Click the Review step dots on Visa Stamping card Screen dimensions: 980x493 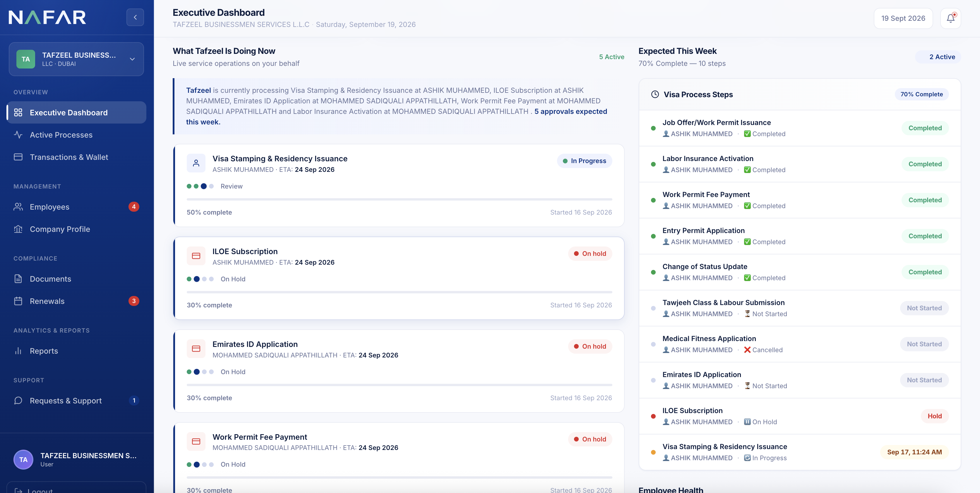pyautogui.click(x=200, y=186)
